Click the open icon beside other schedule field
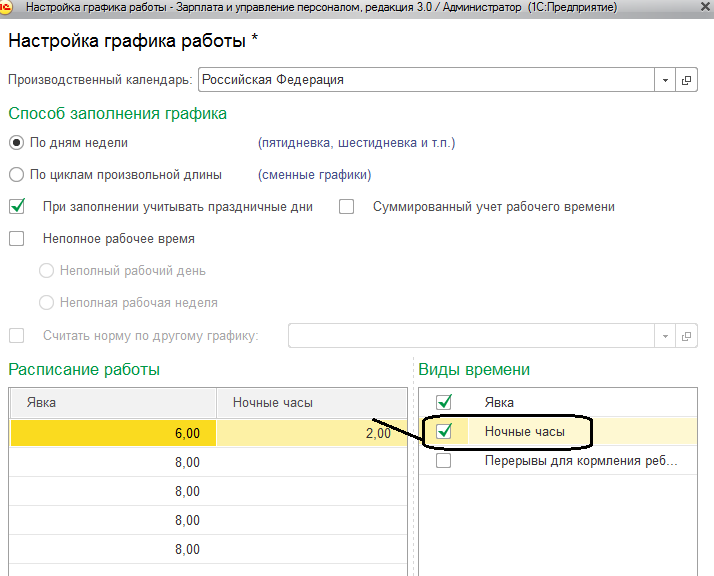 point(687,336)
